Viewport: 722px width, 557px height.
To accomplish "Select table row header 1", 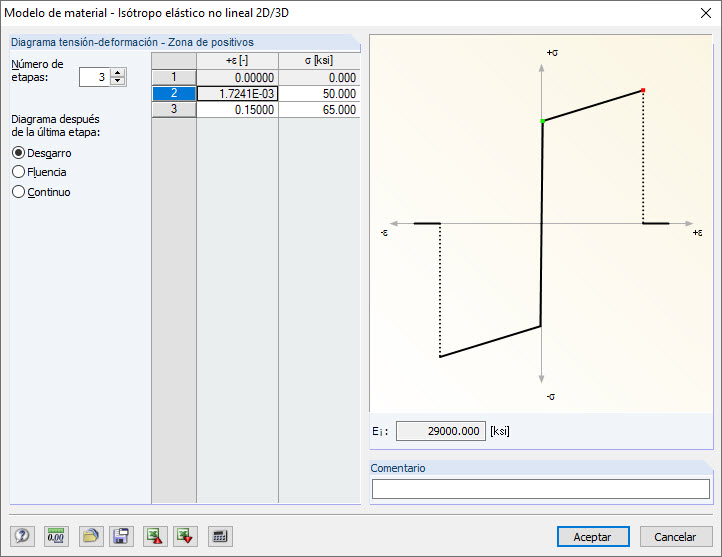I will (174, 77).
